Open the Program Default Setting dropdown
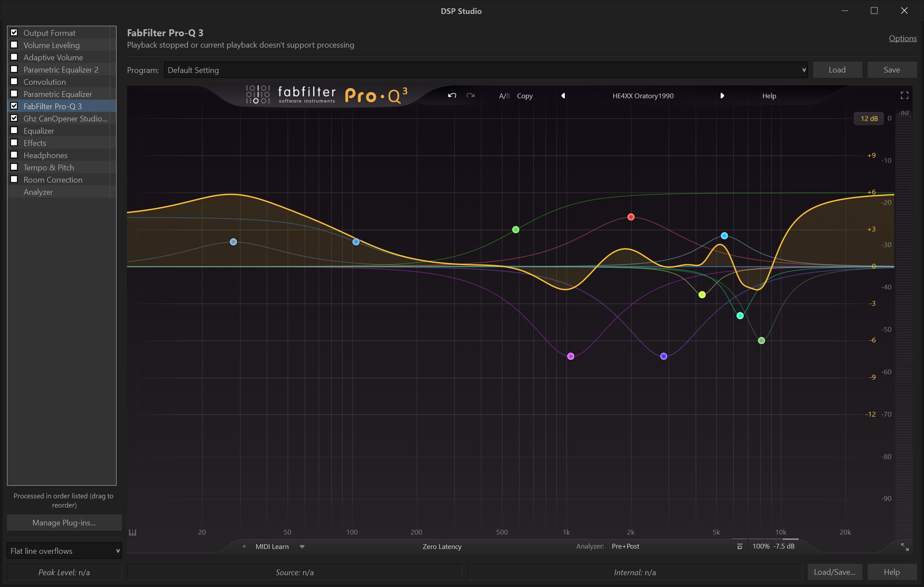Viewport: 924px width, 587px height. click(486, 70)
